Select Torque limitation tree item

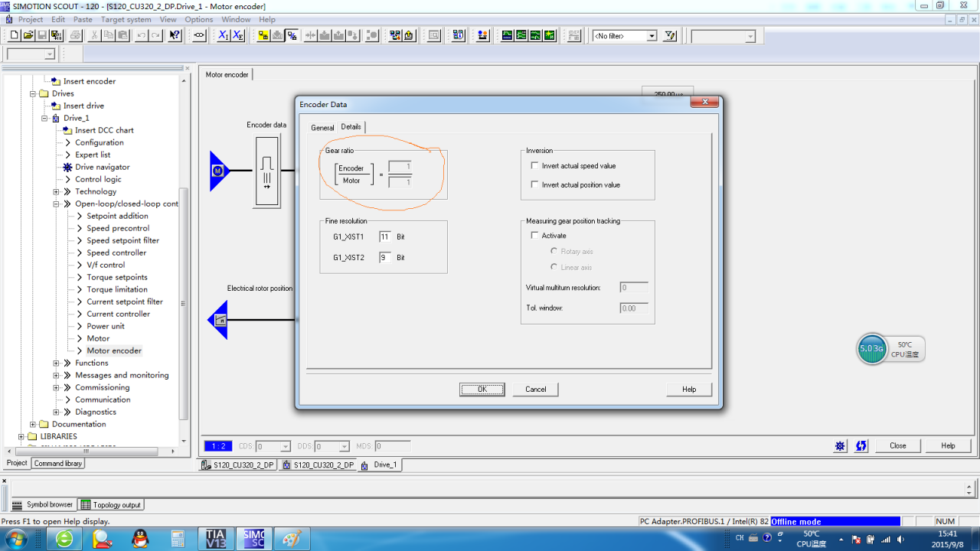click(x=117, y=289)
